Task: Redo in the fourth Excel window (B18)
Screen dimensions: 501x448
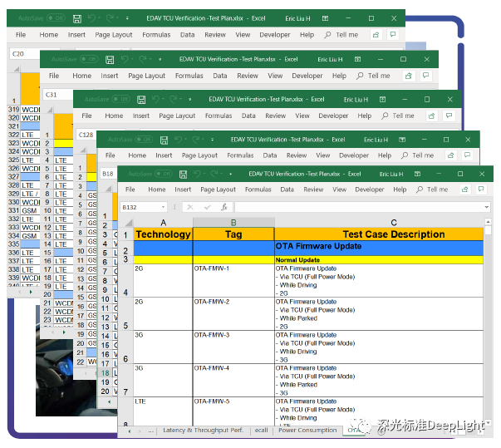Action: 195,140
